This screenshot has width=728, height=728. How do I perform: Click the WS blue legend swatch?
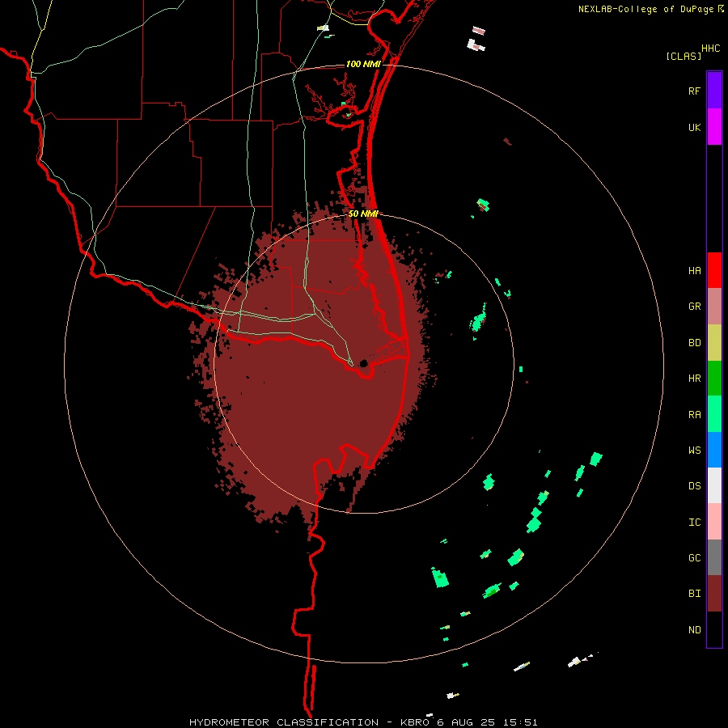[x=714, y=450]
